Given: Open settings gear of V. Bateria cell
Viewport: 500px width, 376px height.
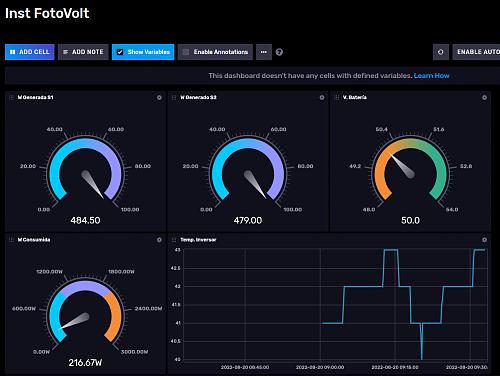Looking at the screenshot, I should (x=484, y=97).
